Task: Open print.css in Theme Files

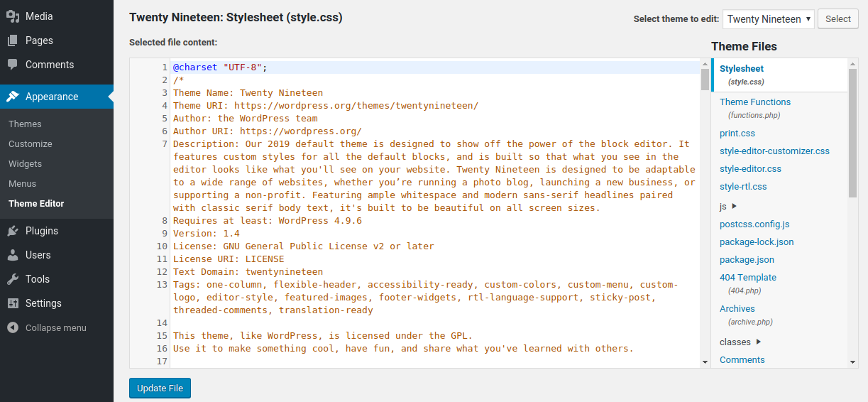Action: pyautogui.click(x=737, y=133)
